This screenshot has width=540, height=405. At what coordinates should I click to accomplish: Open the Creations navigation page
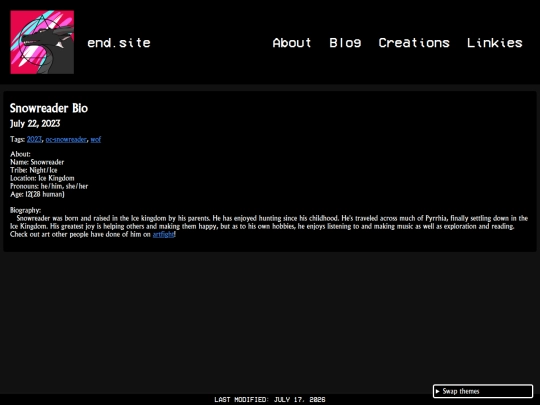[x=414, y=43]
